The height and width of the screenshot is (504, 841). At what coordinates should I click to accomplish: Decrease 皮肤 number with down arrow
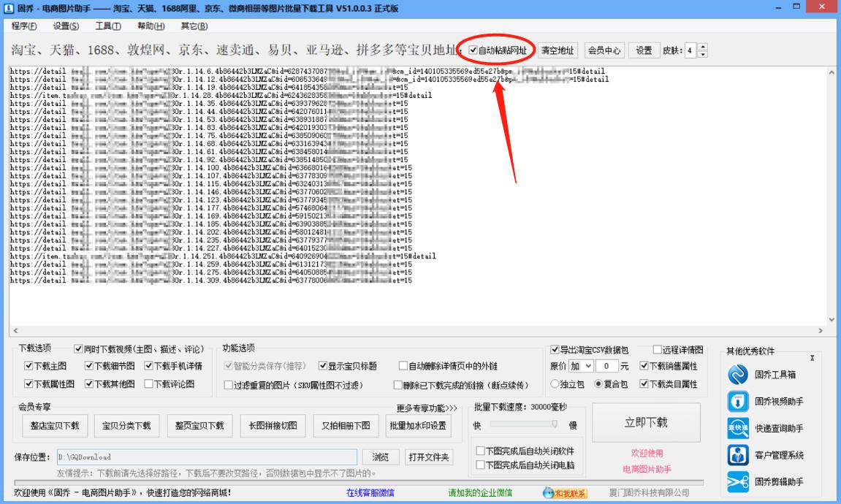click(703, 53)
